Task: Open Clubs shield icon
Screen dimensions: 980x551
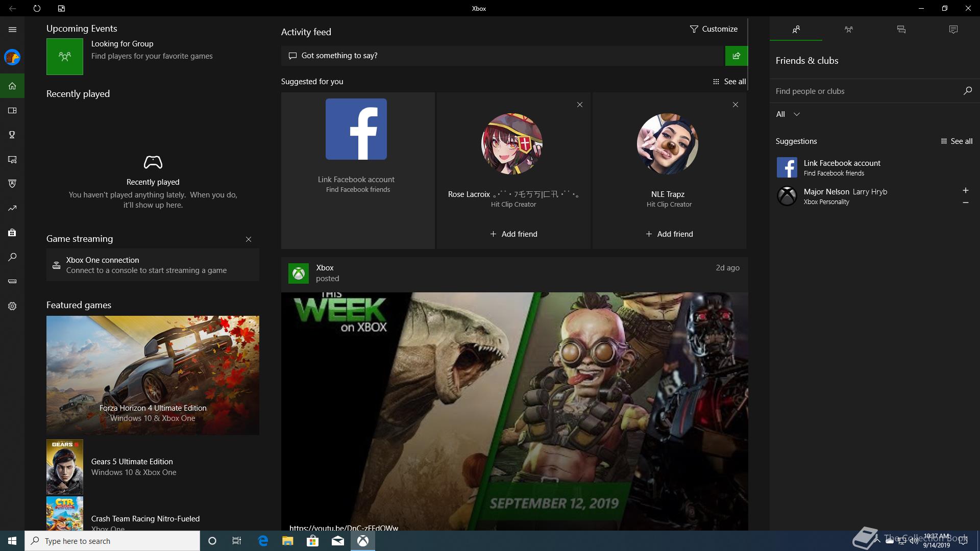Action: point(12,184)
